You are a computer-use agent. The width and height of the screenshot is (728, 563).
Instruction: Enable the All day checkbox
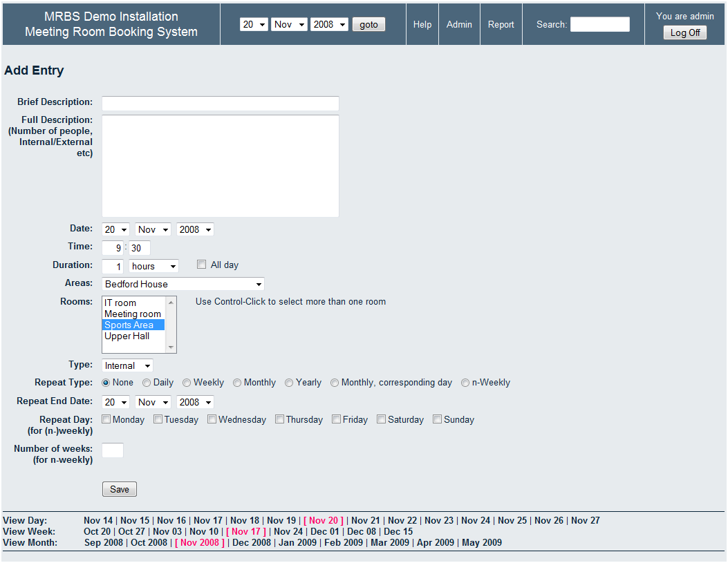(x=202, y=265)
